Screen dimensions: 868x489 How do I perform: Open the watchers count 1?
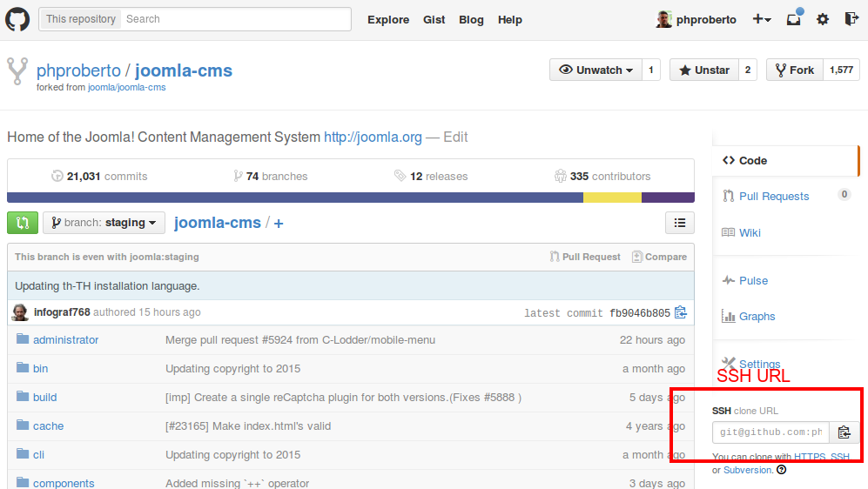point(651,70)
